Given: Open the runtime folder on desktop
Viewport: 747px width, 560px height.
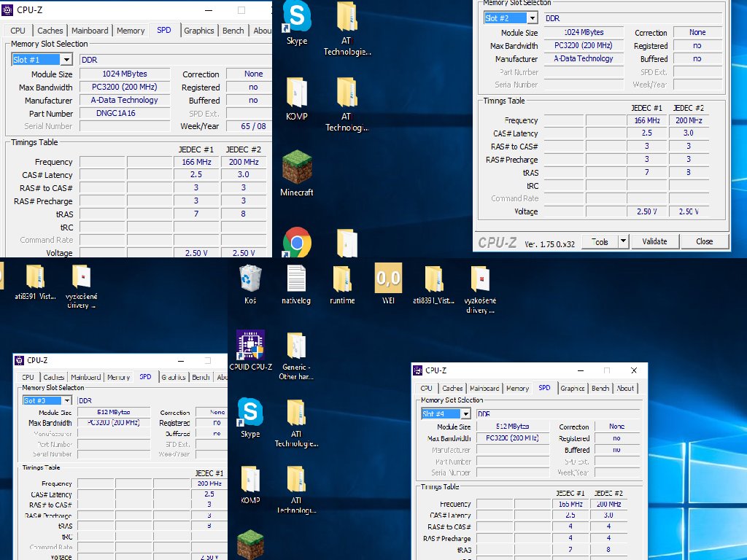Looking at the screenshot, I should pyautogui.click(x=342, y=279).
